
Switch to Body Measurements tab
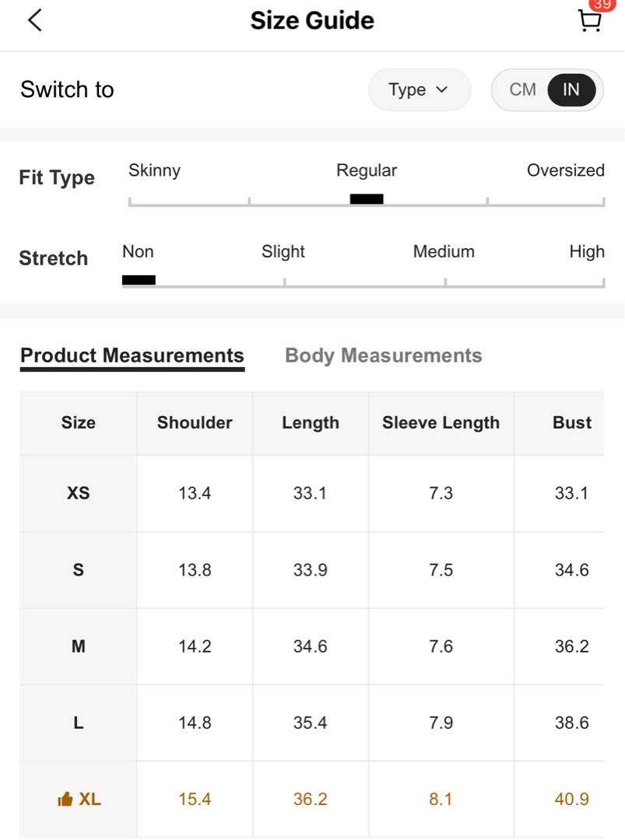(x=383, y=355)
